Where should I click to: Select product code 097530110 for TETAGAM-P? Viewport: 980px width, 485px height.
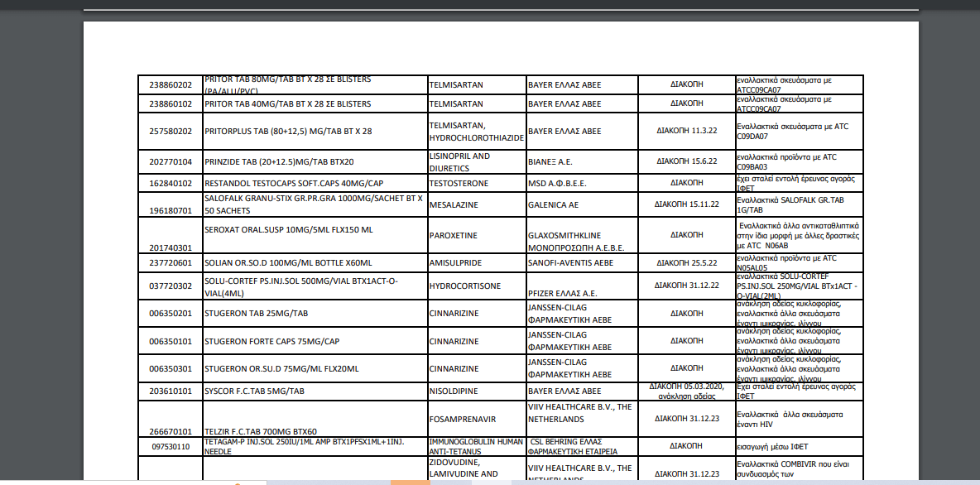170,447
